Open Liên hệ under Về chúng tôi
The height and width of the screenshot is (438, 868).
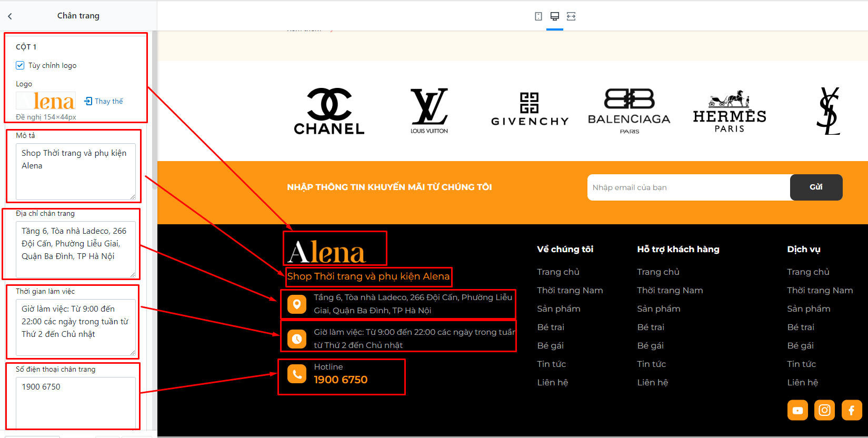[x=553, y=382]
